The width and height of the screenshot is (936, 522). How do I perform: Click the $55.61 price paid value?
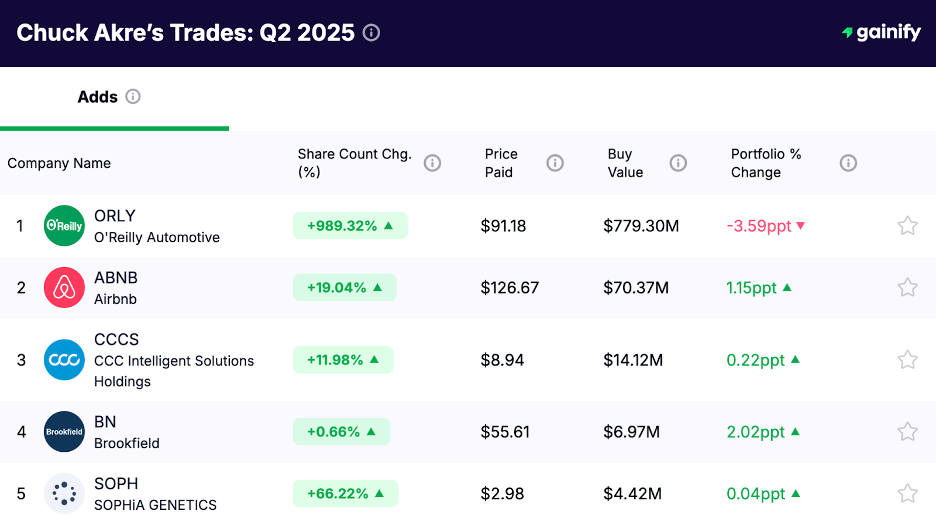click(x=505, y=432)
